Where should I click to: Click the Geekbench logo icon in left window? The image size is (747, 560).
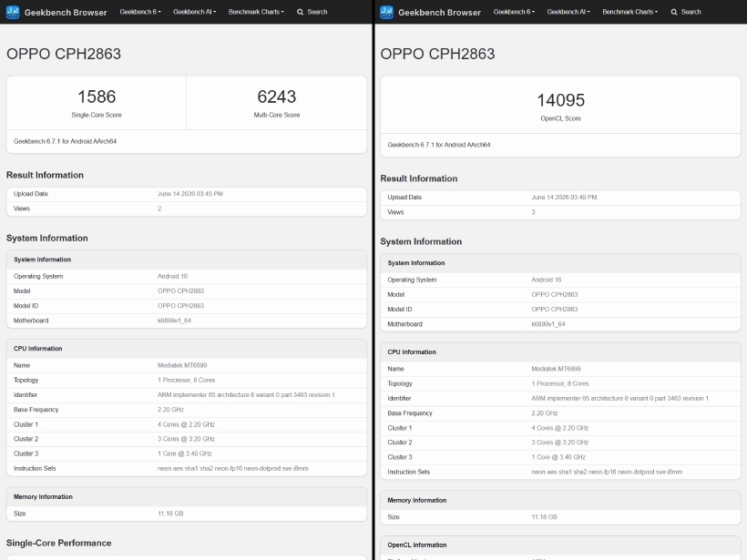click(13, 12)
